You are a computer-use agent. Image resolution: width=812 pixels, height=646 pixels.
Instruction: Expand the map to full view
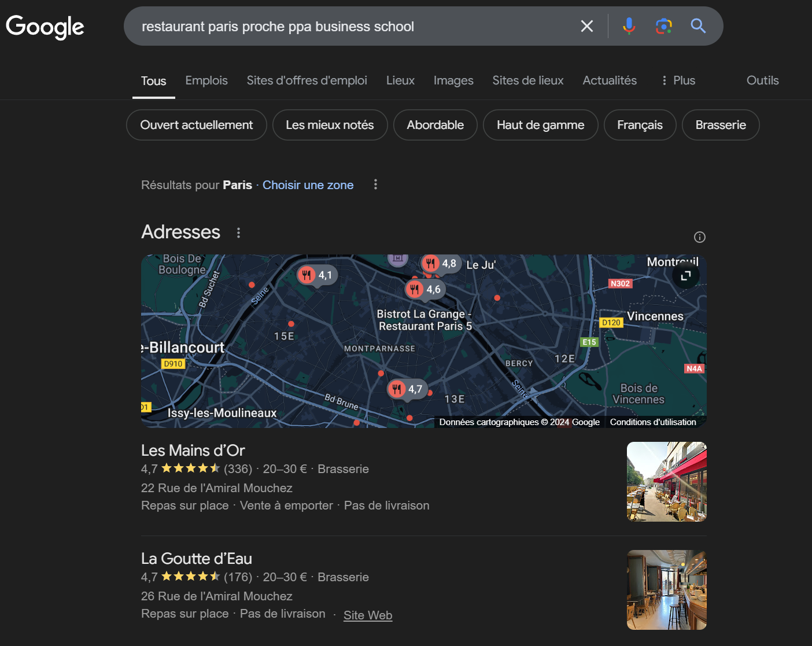[x=686, y=276]
